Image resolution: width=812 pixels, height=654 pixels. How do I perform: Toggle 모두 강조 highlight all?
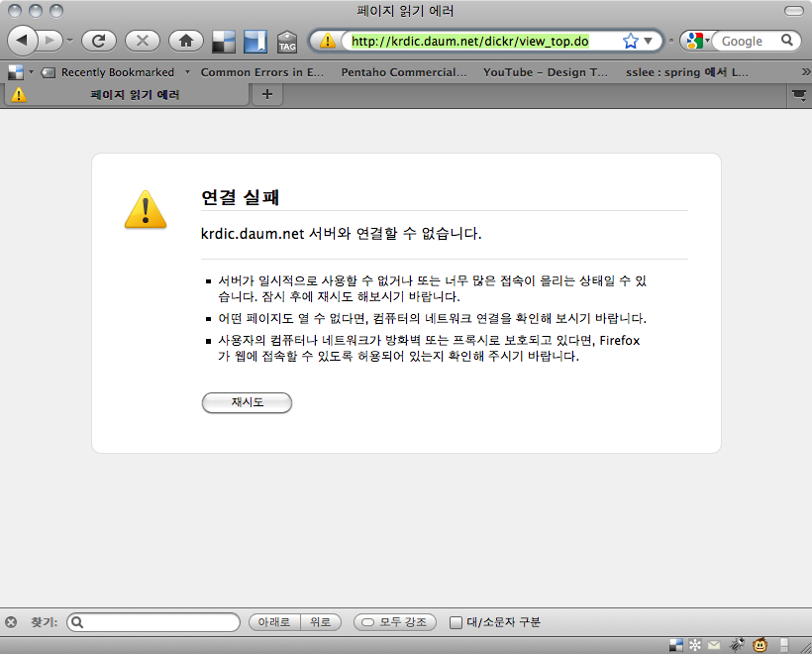coord(395,622)
